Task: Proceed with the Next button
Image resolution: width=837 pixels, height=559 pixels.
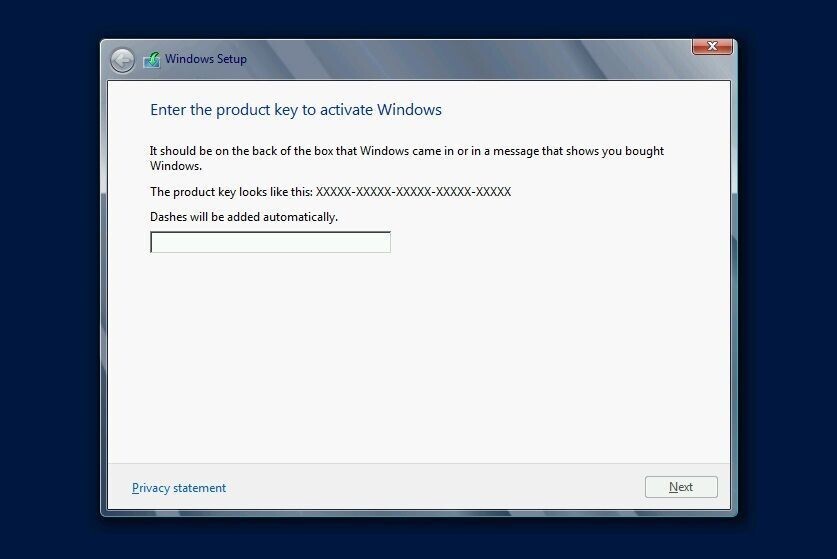Action: coord(681,487)
